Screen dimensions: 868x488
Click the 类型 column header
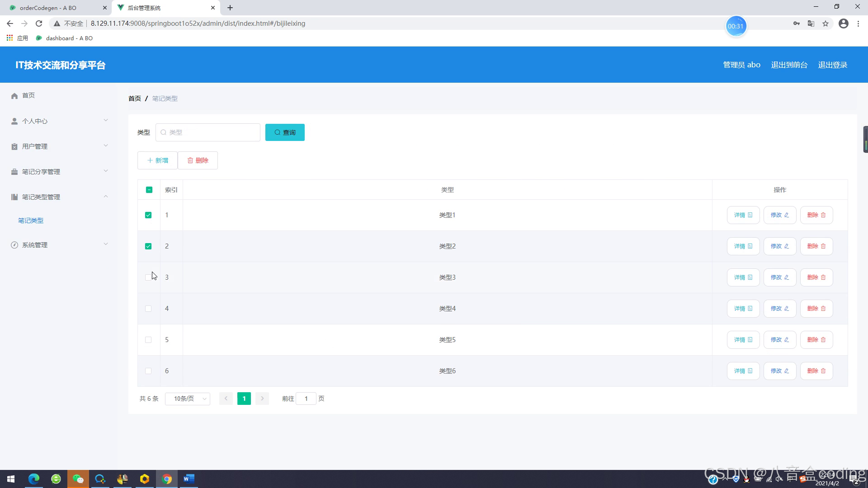coord(448,190)
